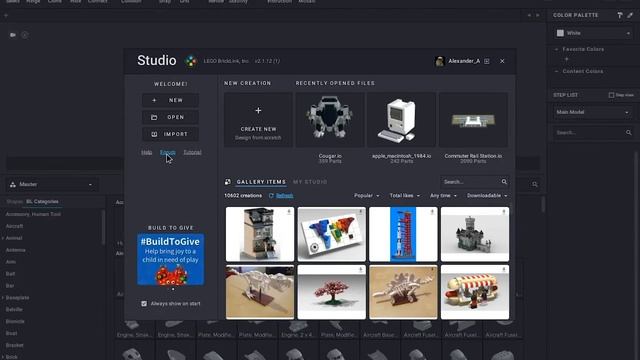Close the Studio welcome dialog
Image resolution: width=640 pixels, height=360 pixels.
[x=502, y=61]
